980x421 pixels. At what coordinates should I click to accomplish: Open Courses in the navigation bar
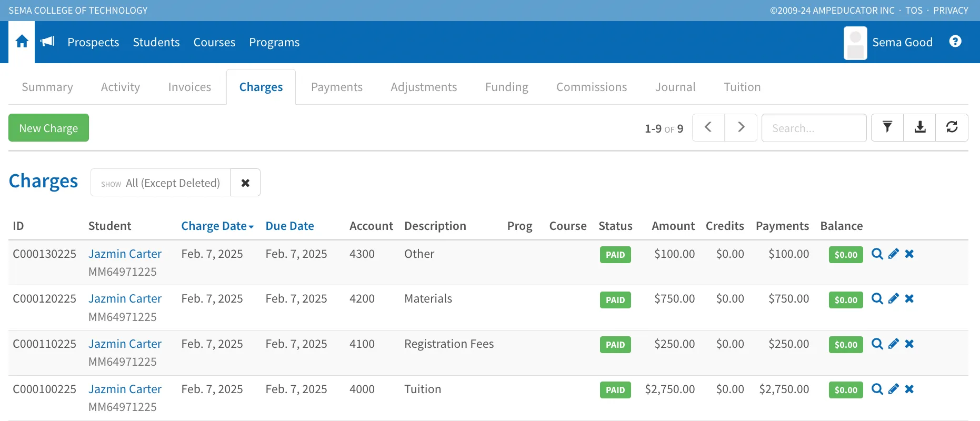click(x=214, y=42)
